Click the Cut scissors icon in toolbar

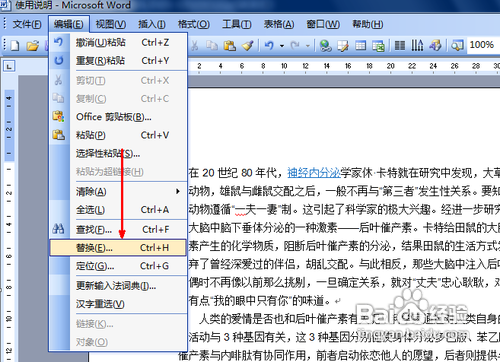[x=195, y=46]
